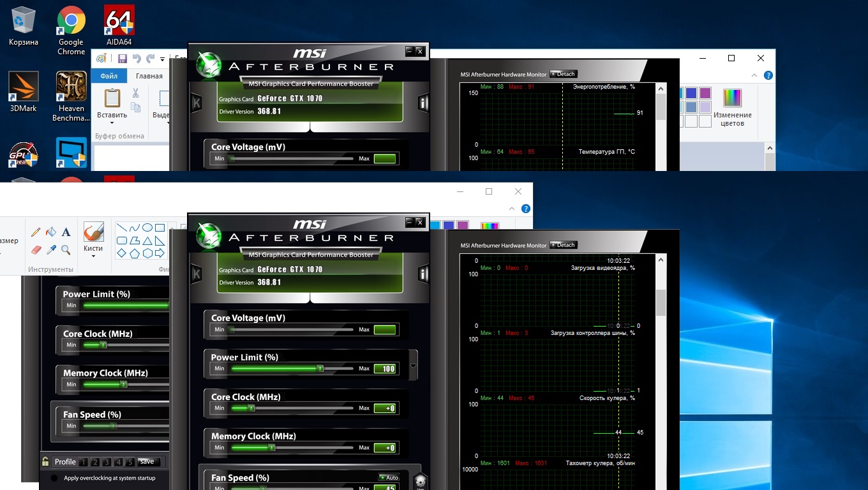The width and height of the screenshot is (868, 490).
Task: Expand the arrow next to Power Limit
Action: 413,366
